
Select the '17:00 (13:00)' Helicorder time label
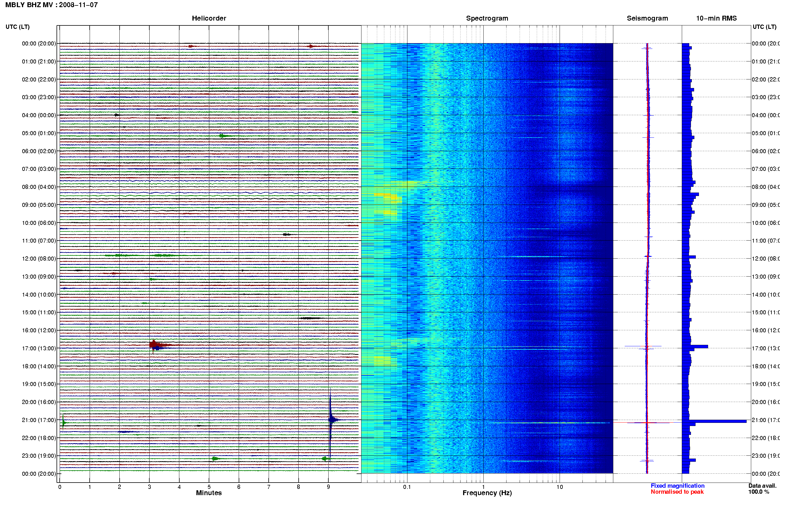pos(39,348)
